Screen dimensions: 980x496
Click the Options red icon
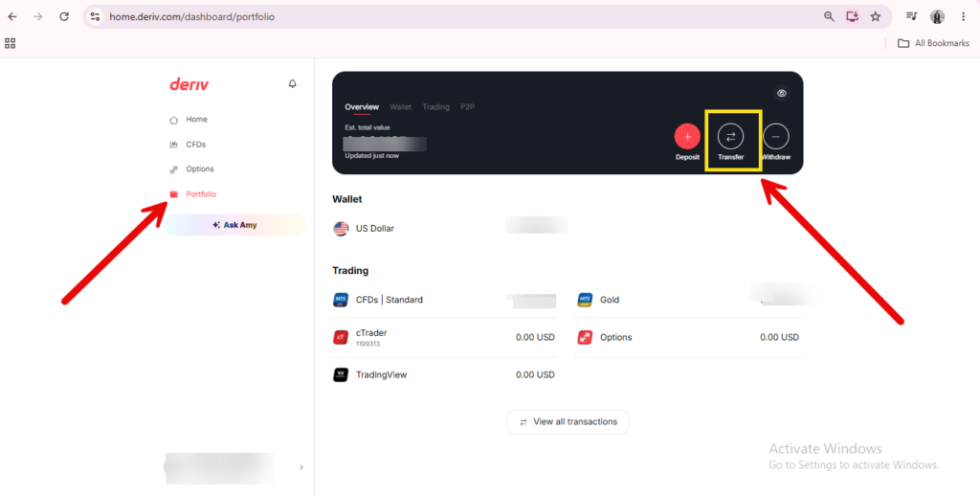[585, 338]
